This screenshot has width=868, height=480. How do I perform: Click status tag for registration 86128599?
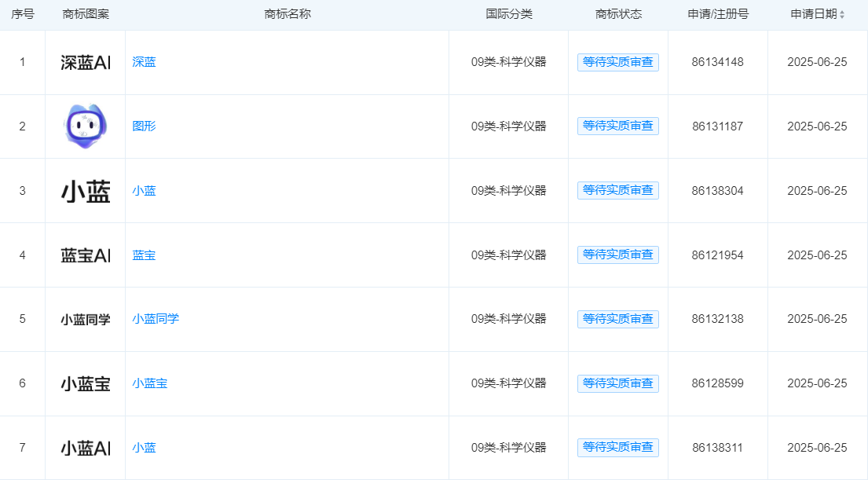tap(617, 383)
